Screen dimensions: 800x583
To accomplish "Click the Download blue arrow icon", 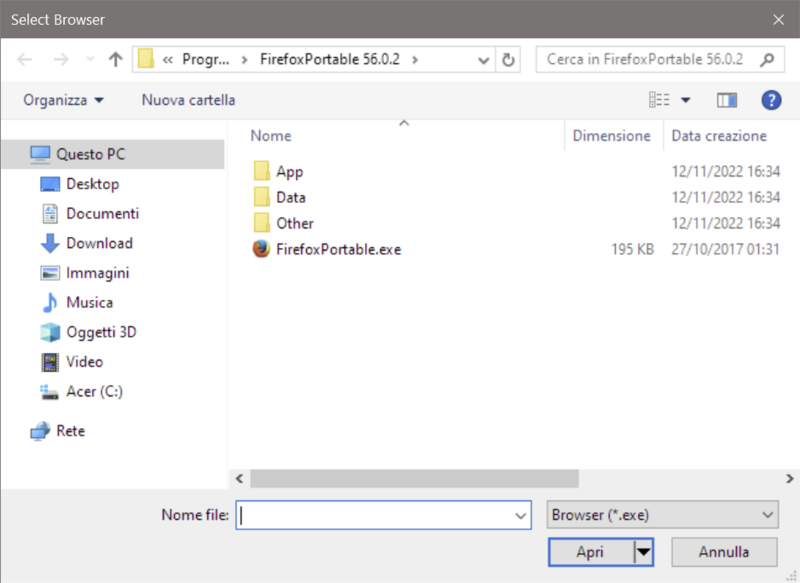I will [x=50, y=243].
